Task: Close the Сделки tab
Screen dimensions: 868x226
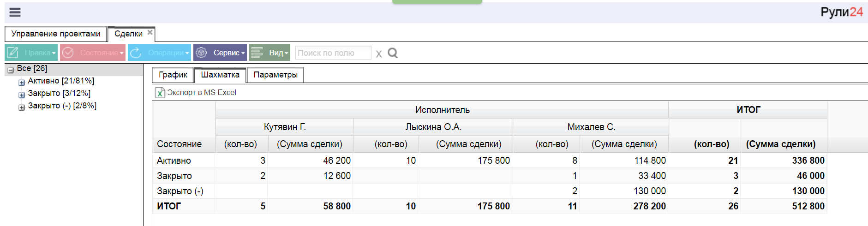Action: click(x=150, y=33)
